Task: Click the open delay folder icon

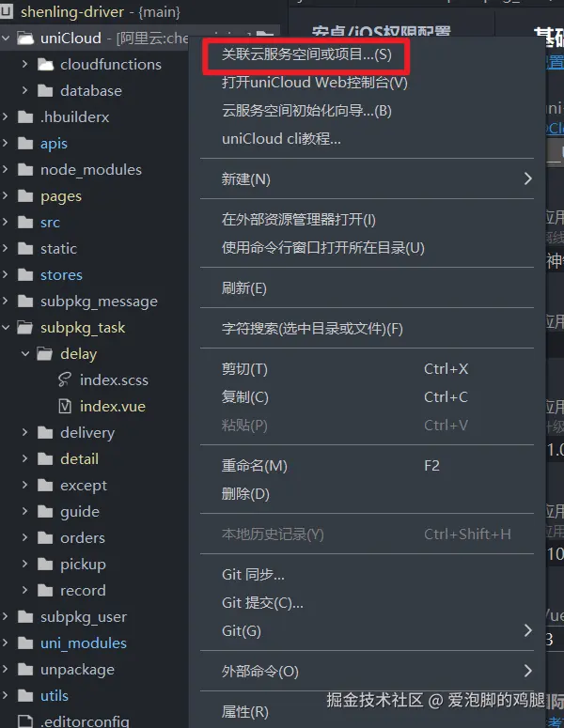Action: coord(45,354)
